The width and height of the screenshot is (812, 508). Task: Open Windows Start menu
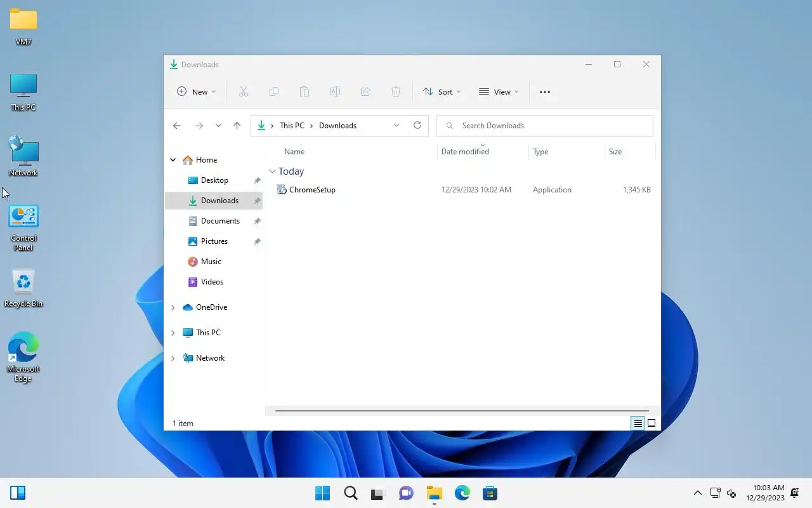(x=322, y=493)
